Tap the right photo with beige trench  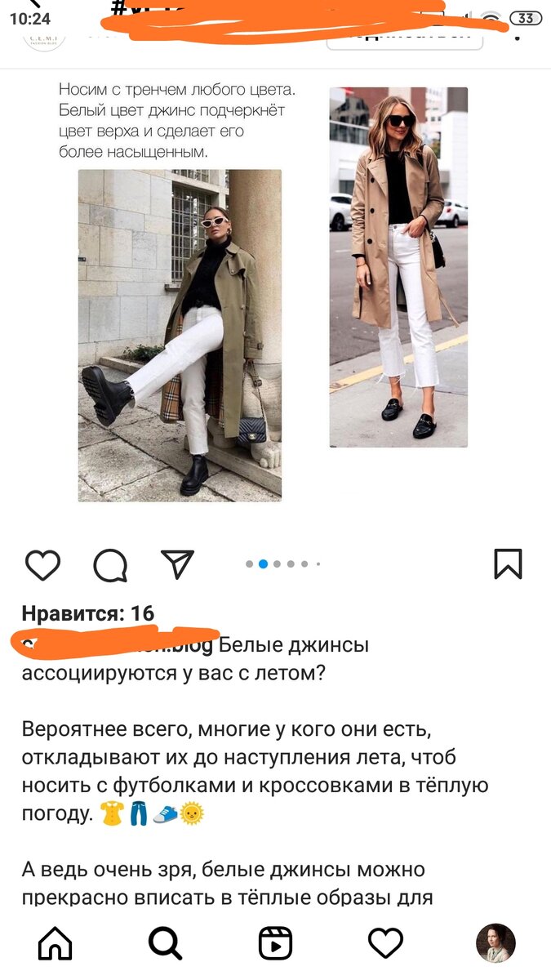[x=398, y=267]
